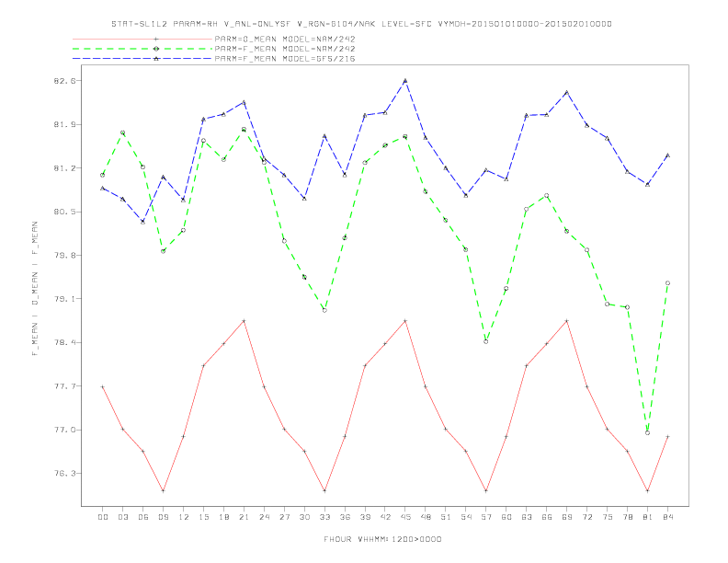Click the y-axis tick label 78.4
The width and height of the screenshot is (728, 563).
coord(63,342)
